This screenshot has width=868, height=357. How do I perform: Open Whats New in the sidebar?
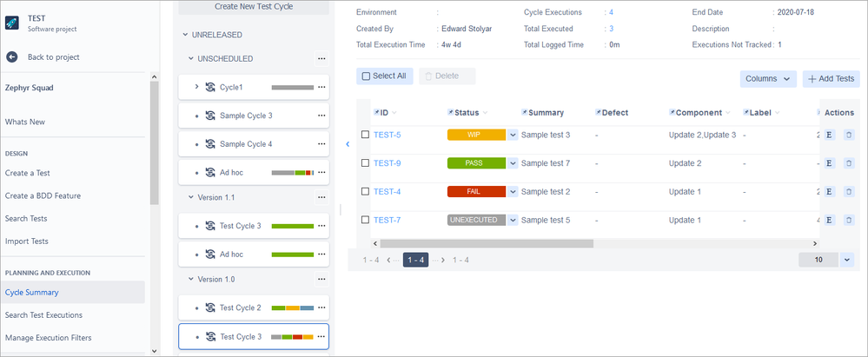(x=25, y=122)
